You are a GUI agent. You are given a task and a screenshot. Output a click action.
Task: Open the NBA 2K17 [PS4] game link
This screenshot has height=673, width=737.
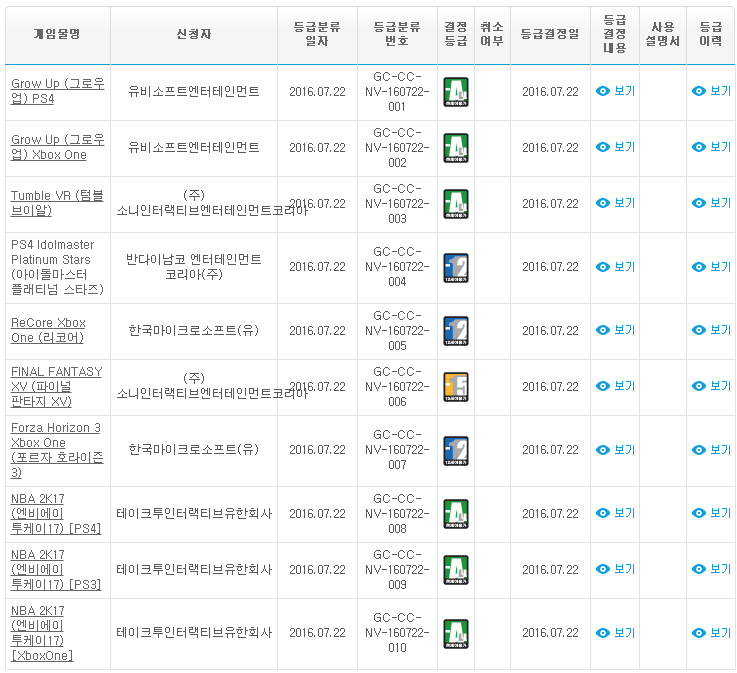(56, 513)
